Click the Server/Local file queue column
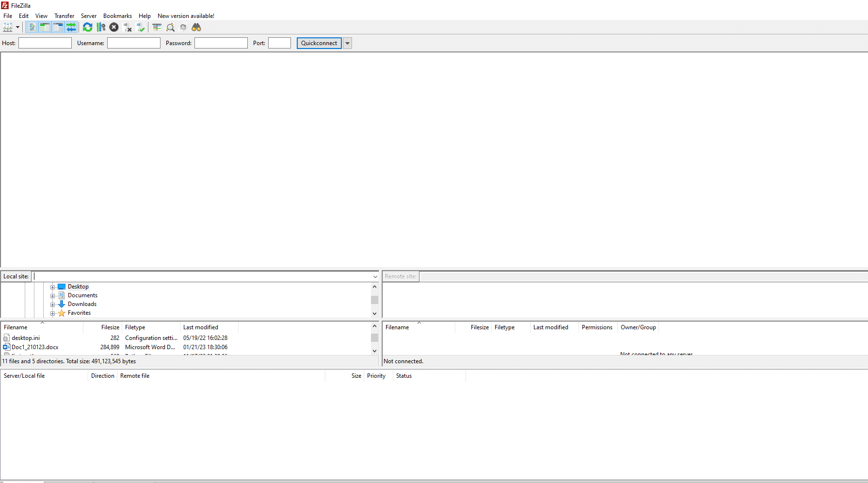Viewport: 868px width, 483px height. coord(44,376)
